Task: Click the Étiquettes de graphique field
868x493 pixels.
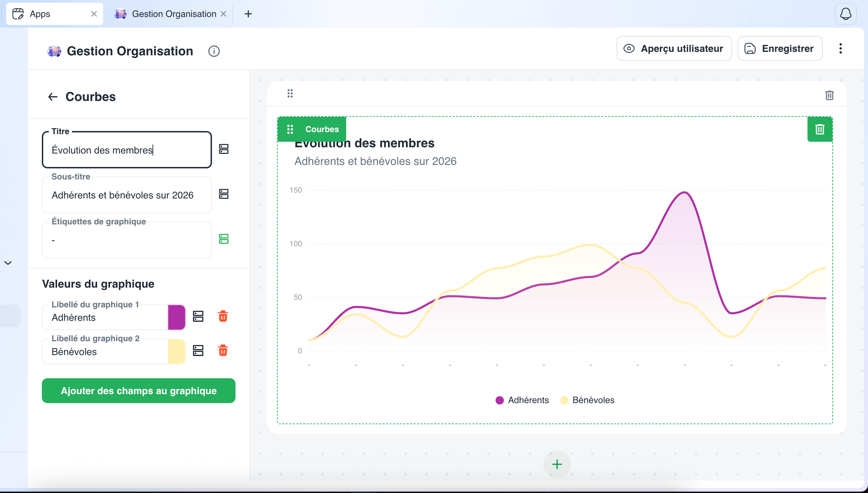Action: [127, 240]
